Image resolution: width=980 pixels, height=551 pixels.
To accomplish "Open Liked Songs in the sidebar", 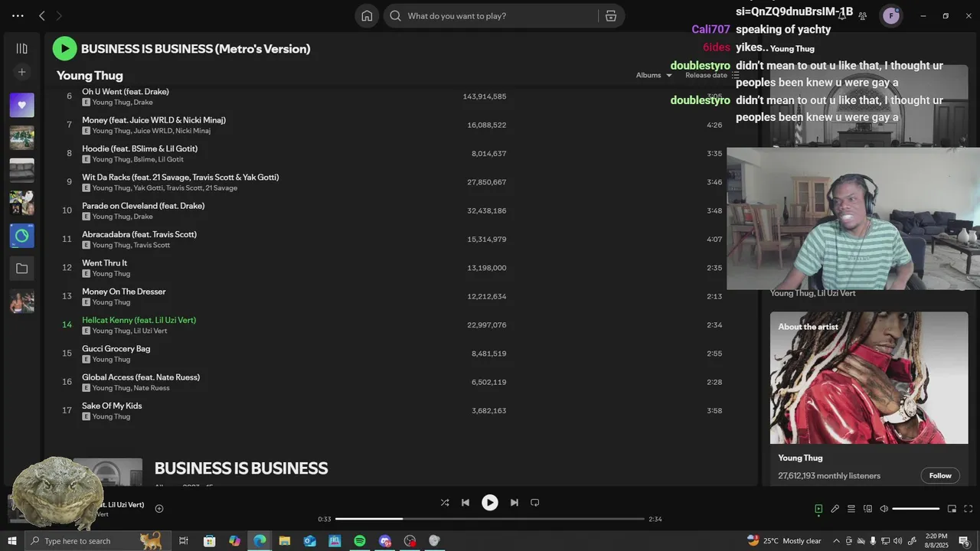I will [x=21, y=105].
